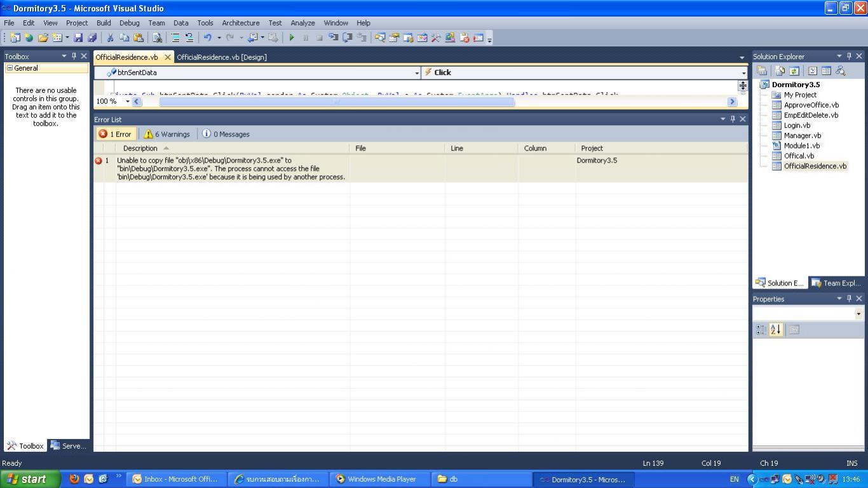The height and width of the screenshot is (488, 868).
Task: Refresh the Solution Explorer
Action: pyautogui.click(x=794, y=71)
